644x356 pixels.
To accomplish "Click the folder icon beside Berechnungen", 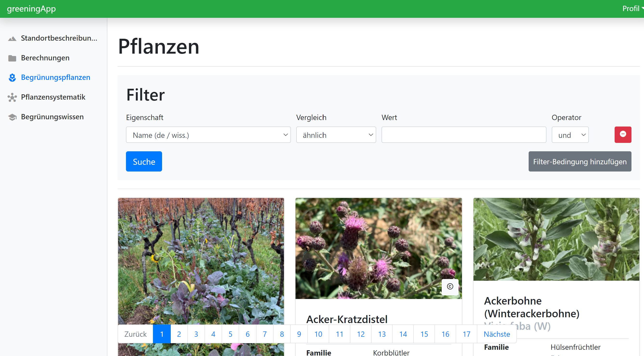I will tap(12, 58).
